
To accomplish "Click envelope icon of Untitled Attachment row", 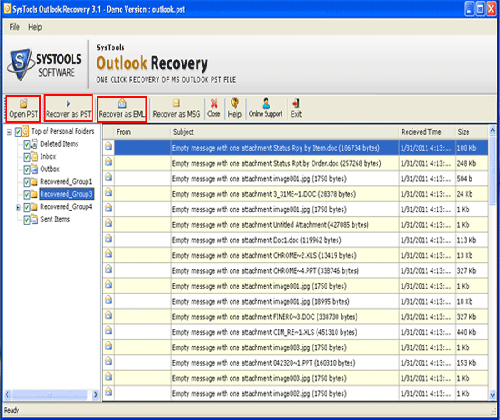I will (x=108, y=223).
